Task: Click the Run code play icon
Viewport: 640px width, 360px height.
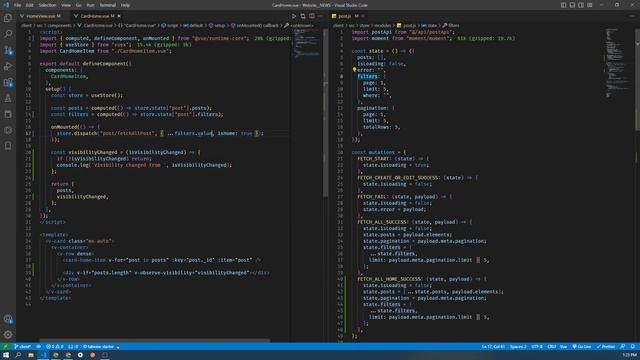Action: [x=293, y=16]
